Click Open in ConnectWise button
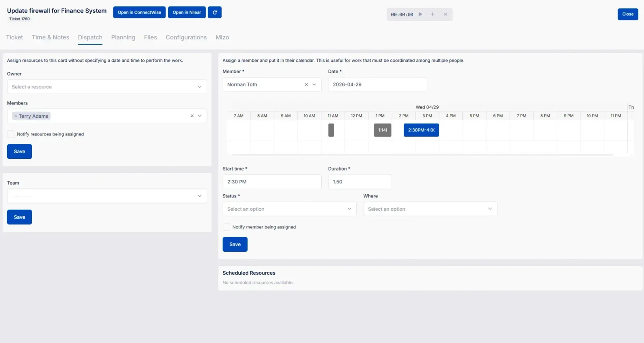644x343 pixels. pyautogui.click(x=139, y=12)
